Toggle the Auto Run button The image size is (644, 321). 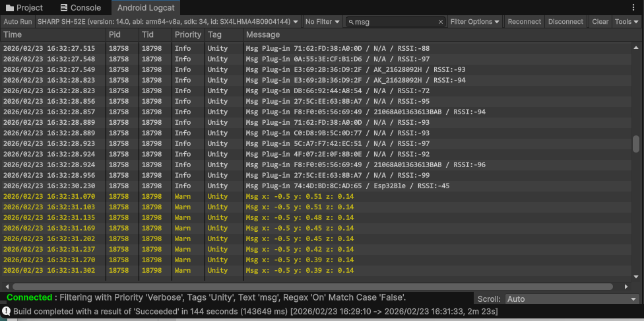17,22
